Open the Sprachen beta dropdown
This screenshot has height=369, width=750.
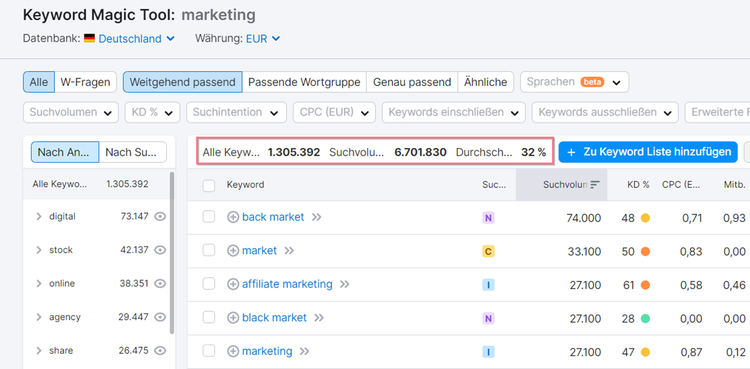(574, 82)
